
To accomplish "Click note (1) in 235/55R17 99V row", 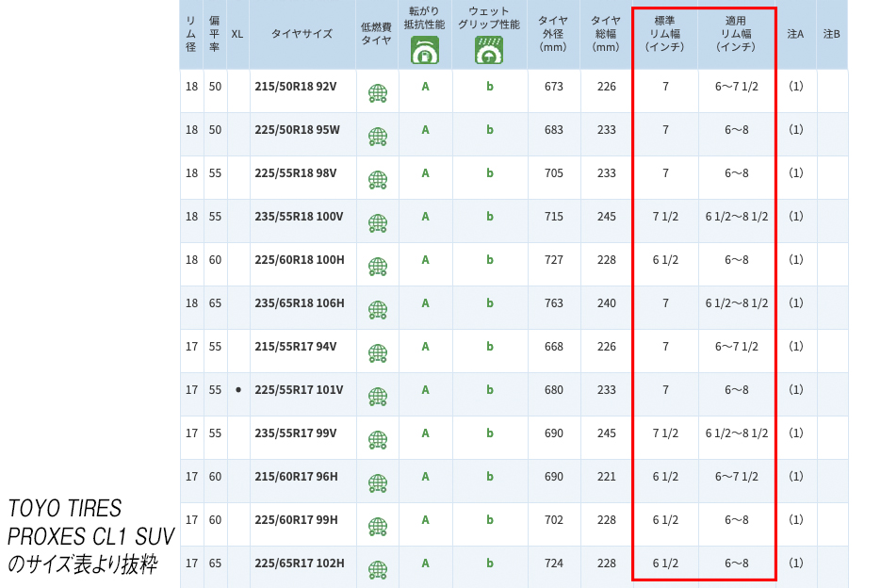I will tap(795, 433).
